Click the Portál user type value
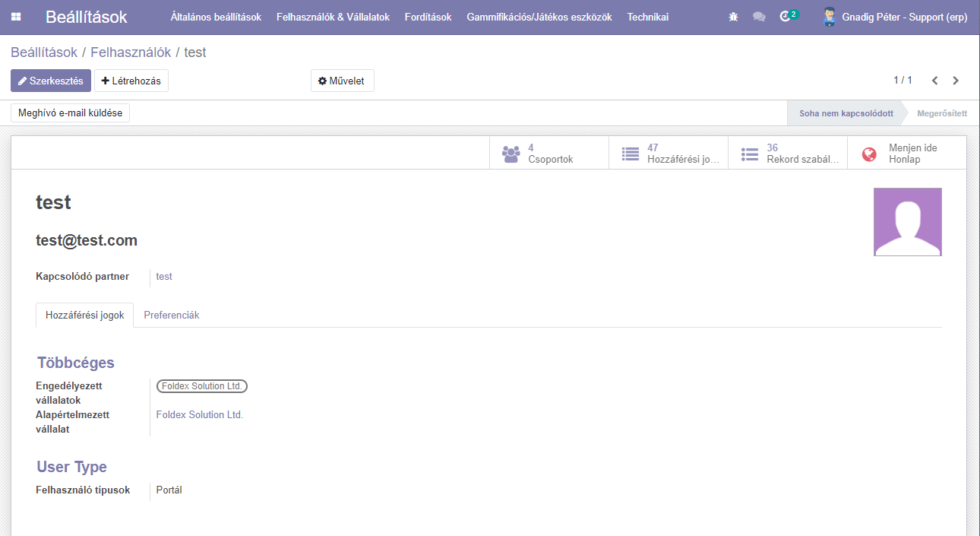 169,490
